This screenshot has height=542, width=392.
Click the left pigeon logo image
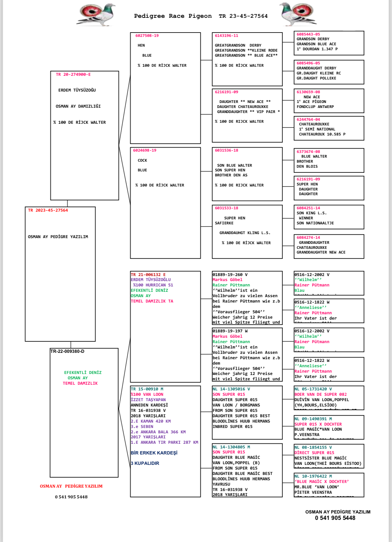pos(98,15)
